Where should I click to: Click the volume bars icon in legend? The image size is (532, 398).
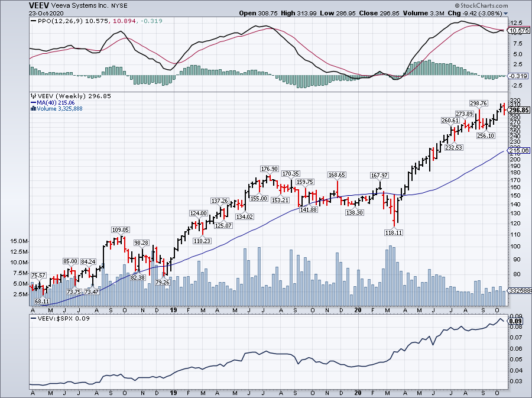[x=33, y=109]
